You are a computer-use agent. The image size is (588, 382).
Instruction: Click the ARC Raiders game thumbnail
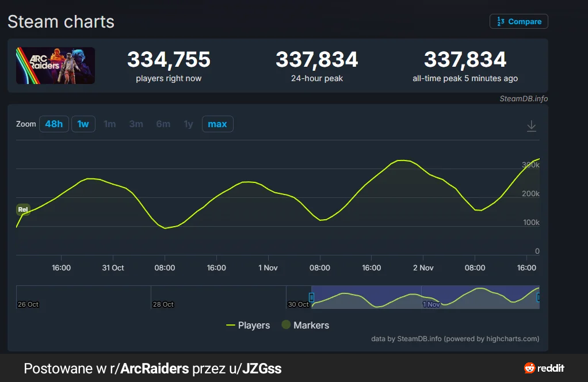point(55,66)
